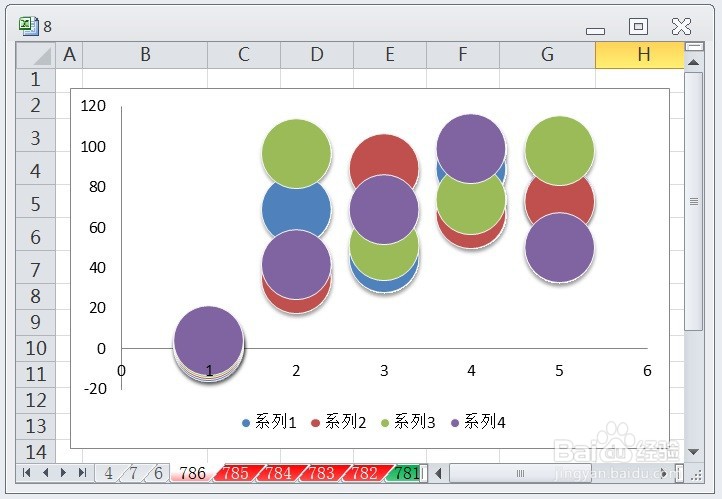Go to the previous sheet with the navigation arrow
The image size is (722, 499).
click(x=45, y=472)
